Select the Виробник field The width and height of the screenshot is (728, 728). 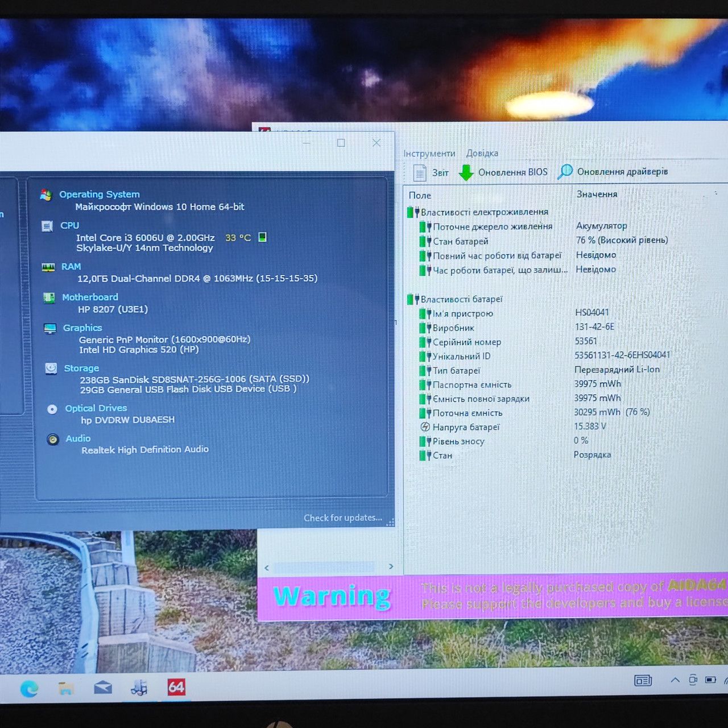447,328
